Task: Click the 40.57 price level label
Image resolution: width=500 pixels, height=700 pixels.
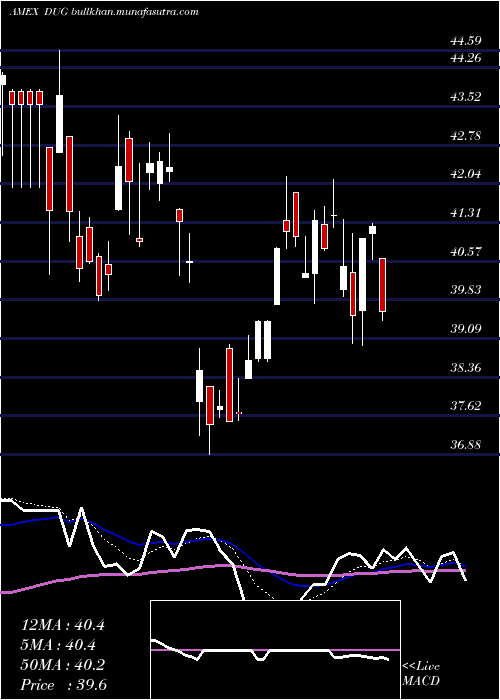Action: [466, 251]
